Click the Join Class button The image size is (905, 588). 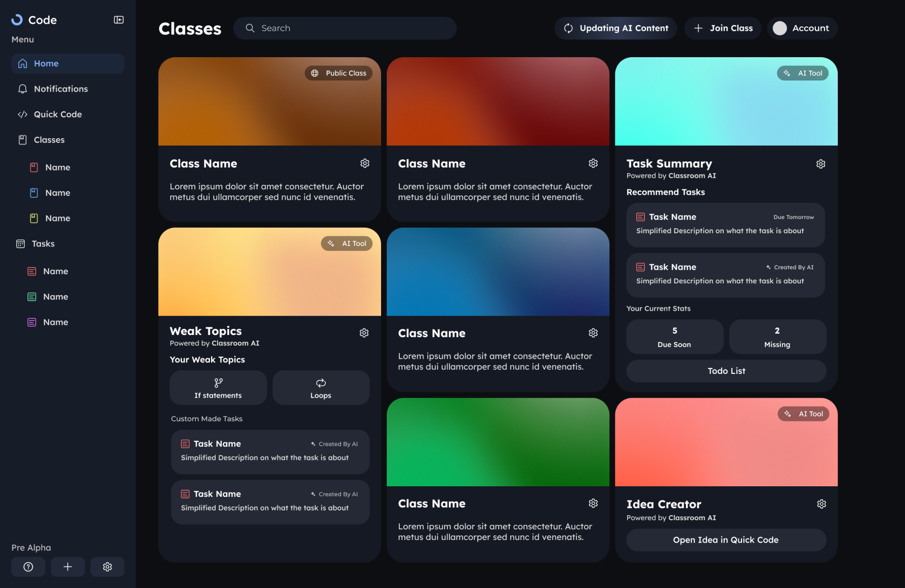click(x=723, y=28)
